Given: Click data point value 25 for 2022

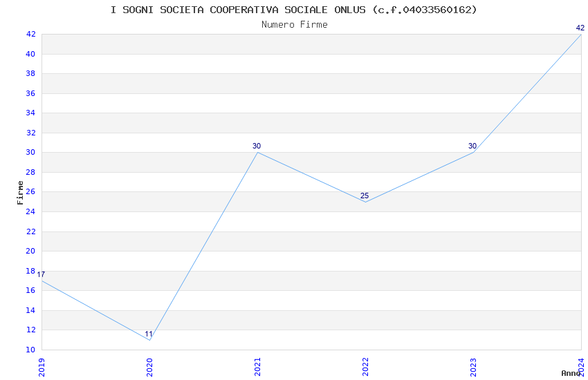Looking at the screenshot, I should (x=365, y=196).
